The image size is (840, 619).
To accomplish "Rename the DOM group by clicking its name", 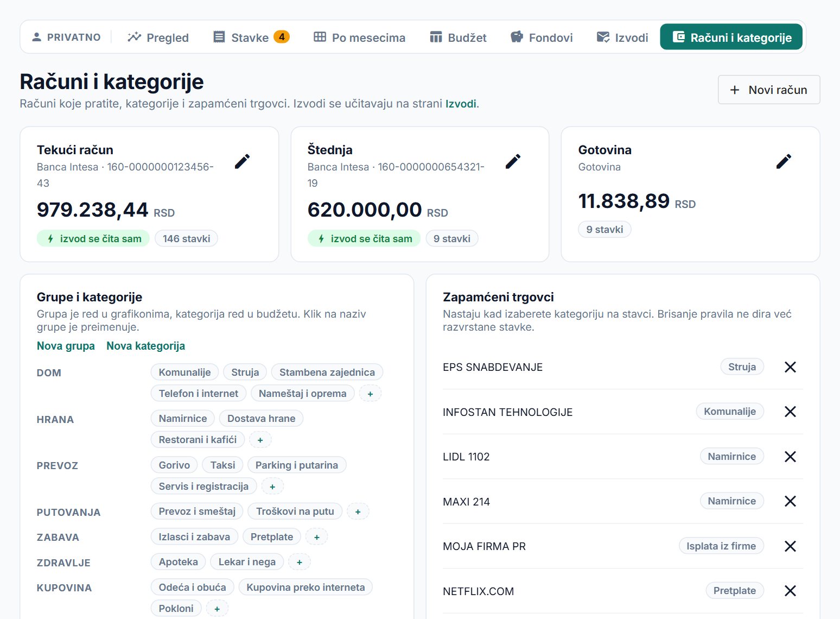I will click(49, 373).
